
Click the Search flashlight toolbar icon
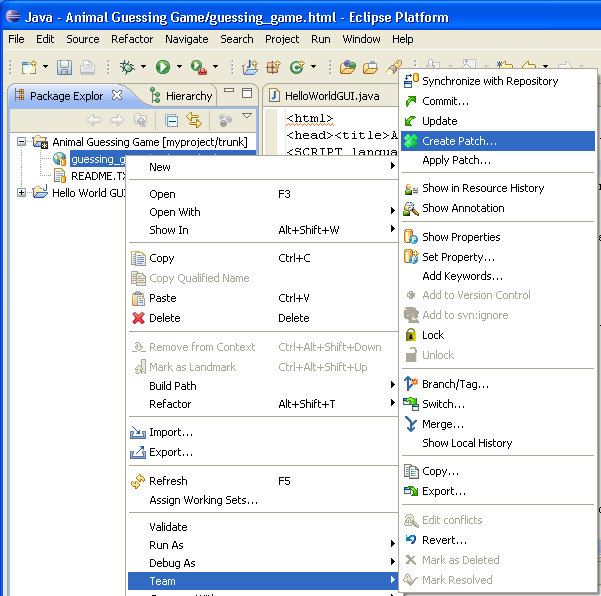[394, 67]
